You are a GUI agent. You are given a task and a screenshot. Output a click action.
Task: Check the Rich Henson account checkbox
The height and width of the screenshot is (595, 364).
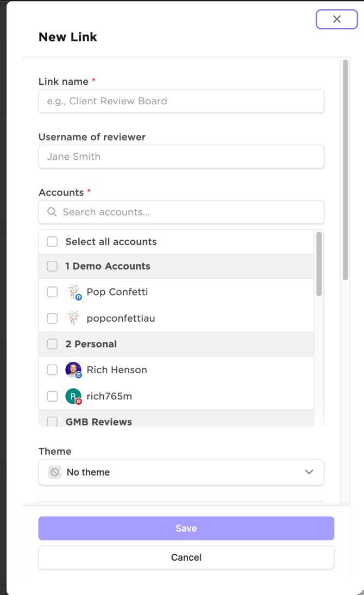click(x=52, y=370)
